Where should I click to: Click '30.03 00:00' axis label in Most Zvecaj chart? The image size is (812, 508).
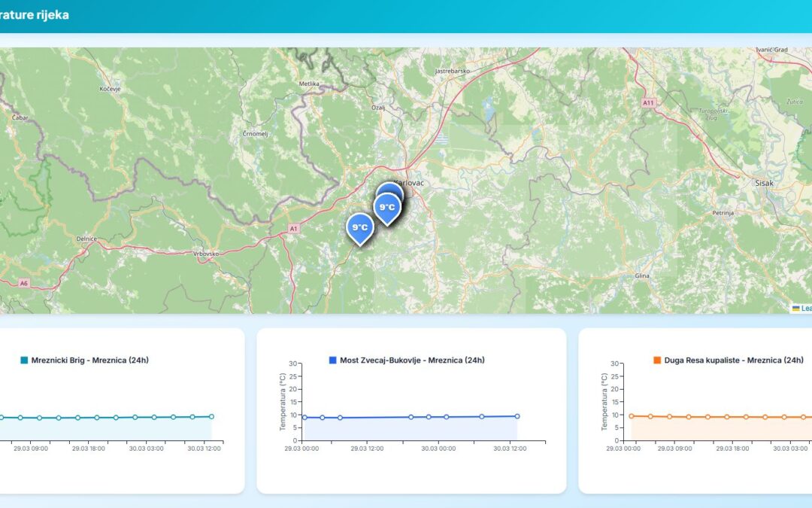pos(438,449)
